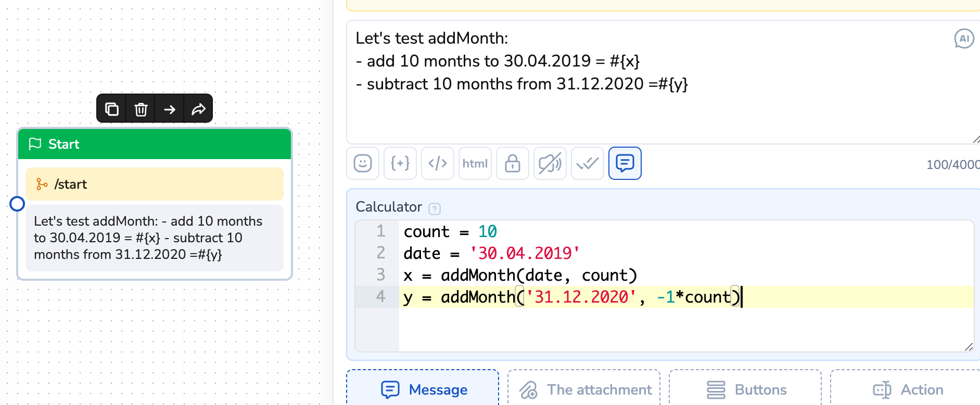Image resolution: width=980 pixels, height=405 pixels.
Task: Open the Action tab
Action: click(x=907, y=389)
